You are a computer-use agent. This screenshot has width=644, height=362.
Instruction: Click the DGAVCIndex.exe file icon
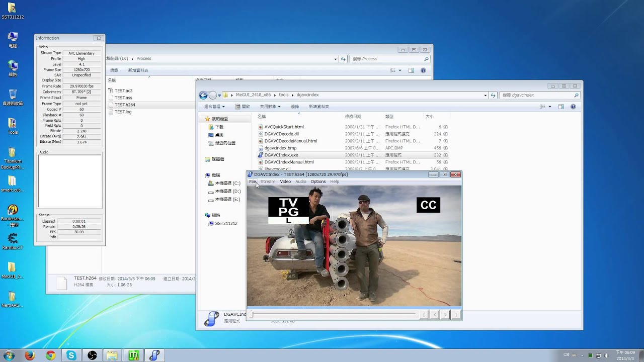tap(261, 155)
